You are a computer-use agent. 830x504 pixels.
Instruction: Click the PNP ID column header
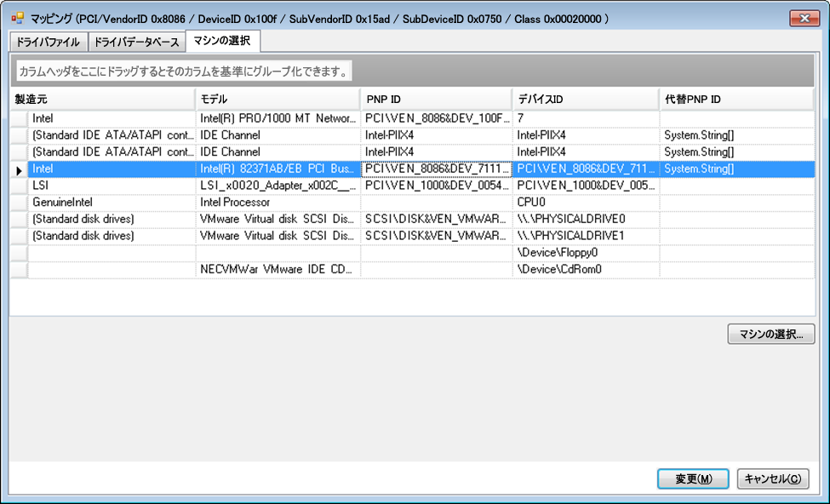click(x=436, y=100)
